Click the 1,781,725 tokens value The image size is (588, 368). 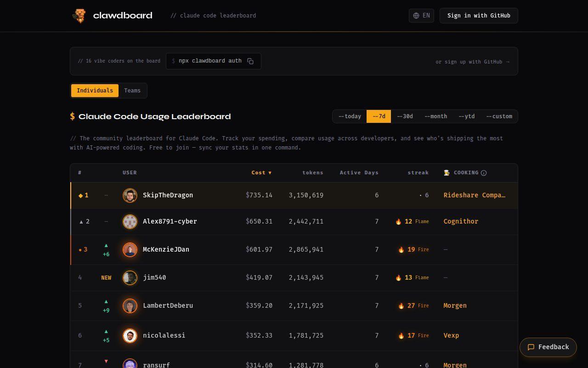306,336
